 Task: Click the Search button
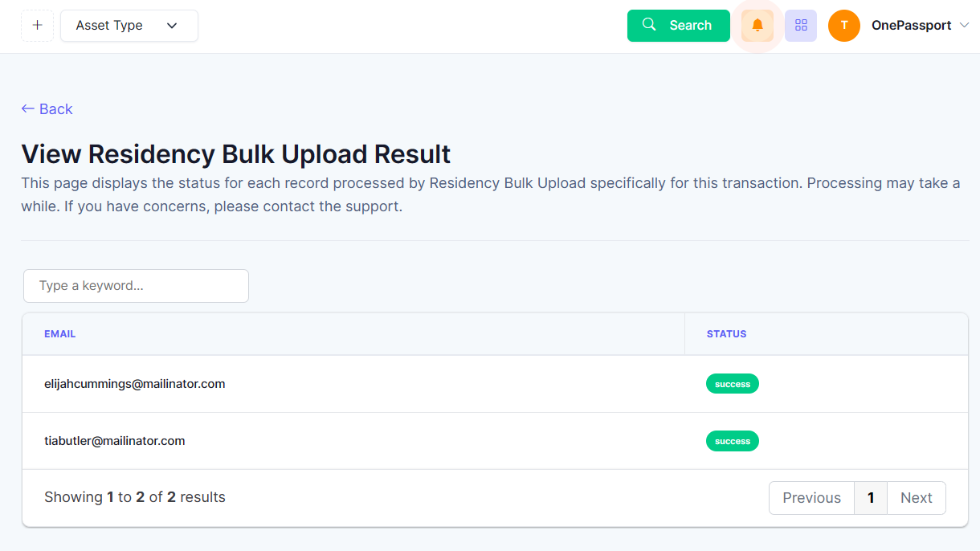coord(679,26)
